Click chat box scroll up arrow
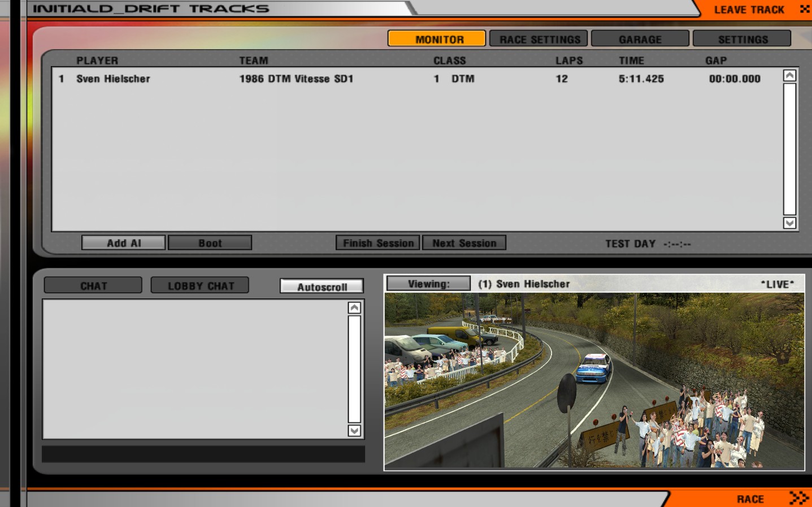The image size is (812, 507). 354,307
